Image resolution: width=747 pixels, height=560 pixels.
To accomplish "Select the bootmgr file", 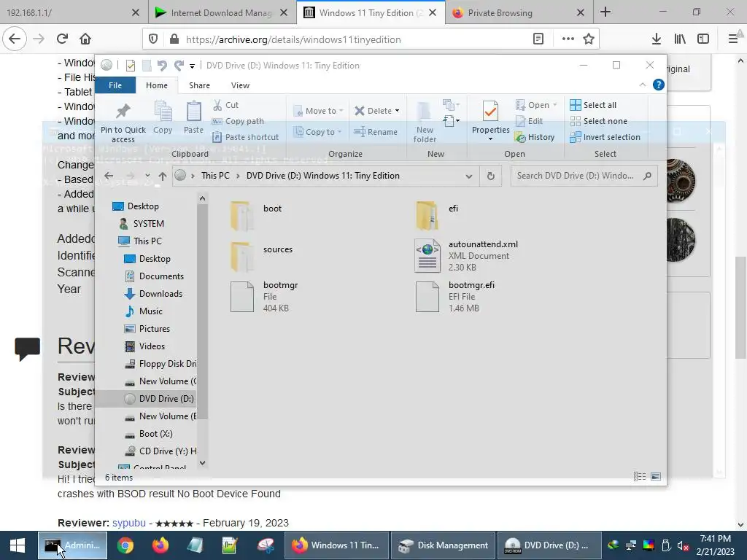I will point(264,297).
